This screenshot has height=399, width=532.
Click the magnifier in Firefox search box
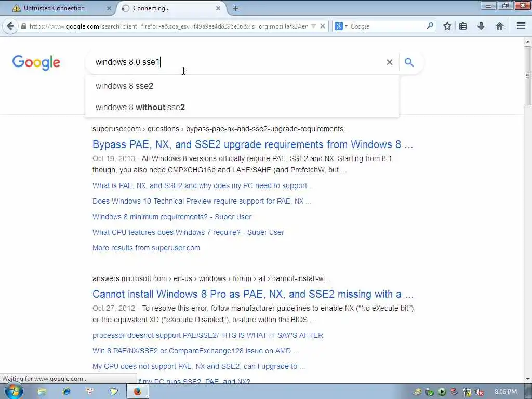tap(430, 26)
